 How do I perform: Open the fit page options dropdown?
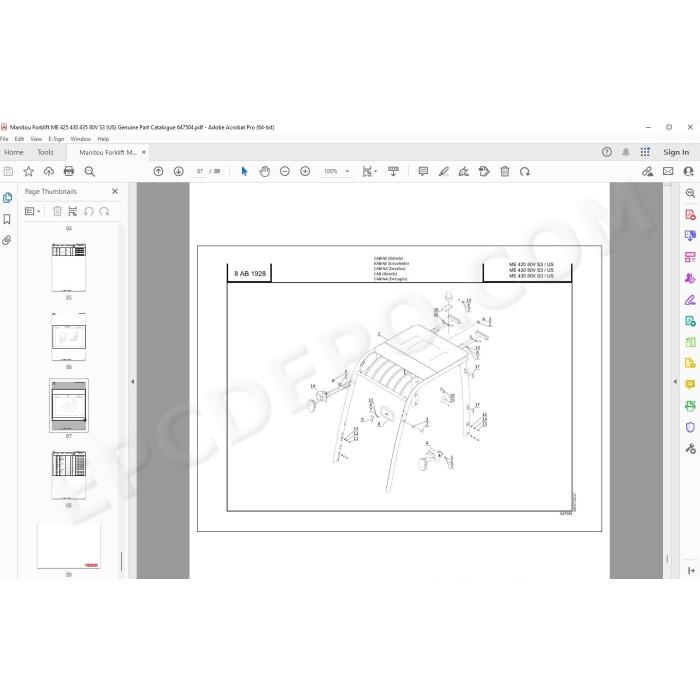click(x=370, y=171)
